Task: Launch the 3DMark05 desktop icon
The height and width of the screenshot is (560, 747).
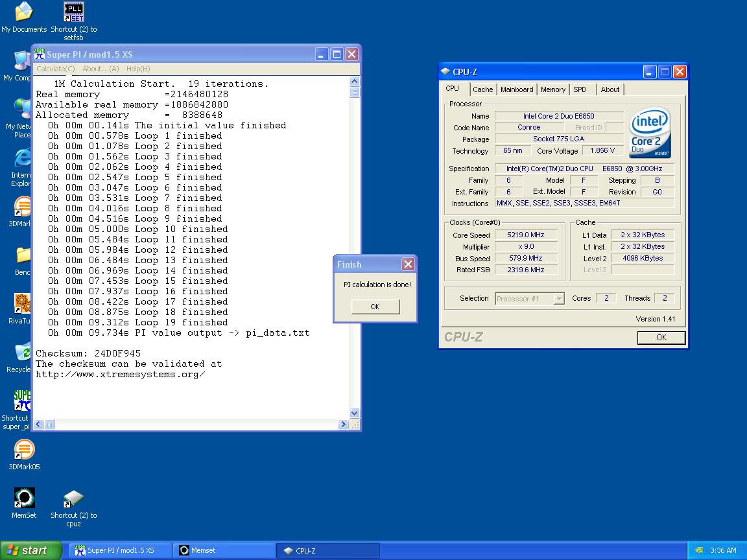Action: [24, 449]
